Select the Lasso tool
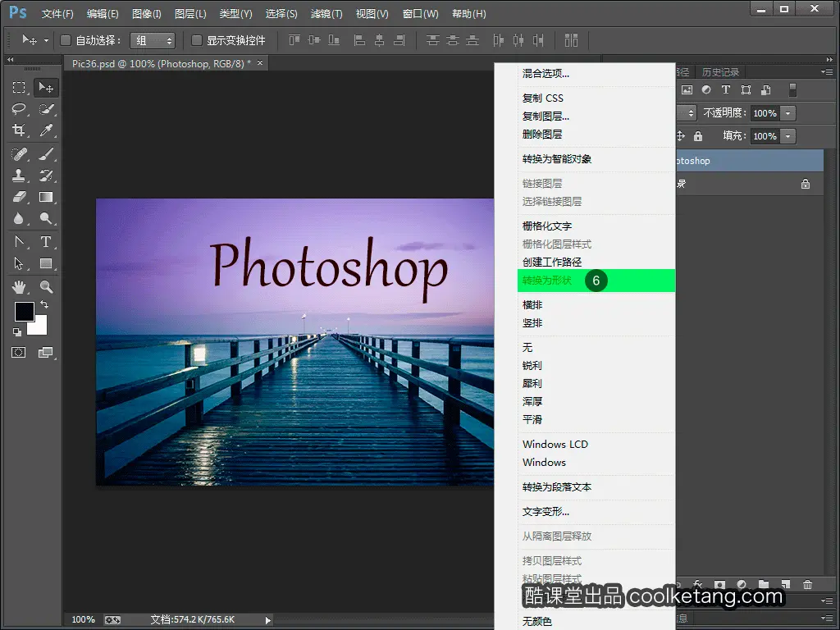840x630 pixels. click(x=19, y=109)
